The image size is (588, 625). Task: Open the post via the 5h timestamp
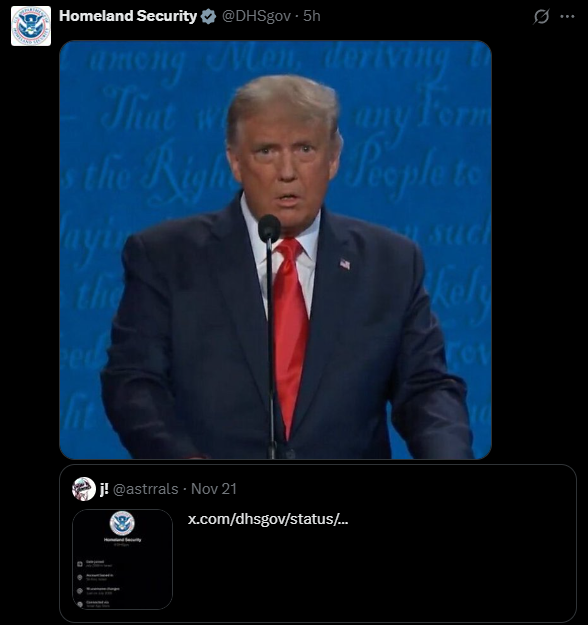point(312,16)
